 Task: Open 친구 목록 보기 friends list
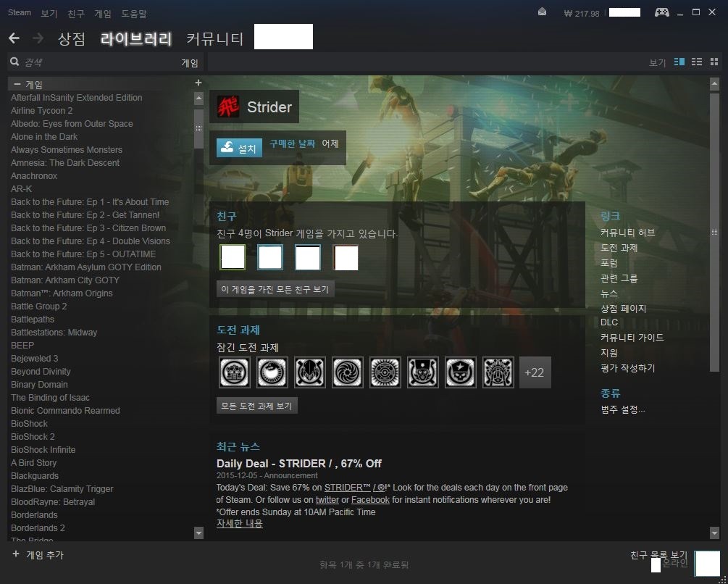(658, 555)
